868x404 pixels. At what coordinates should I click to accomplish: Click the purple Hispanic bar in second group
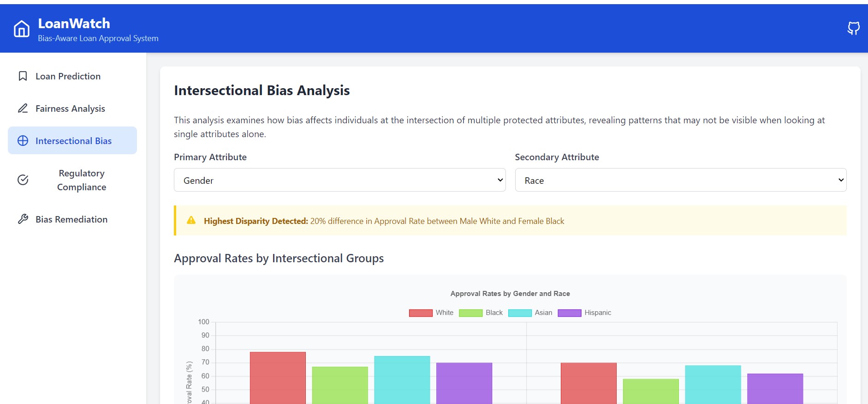tap(775, 388)
